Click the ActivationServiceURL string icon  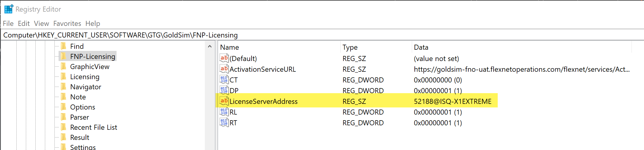(x=224, y=69)
